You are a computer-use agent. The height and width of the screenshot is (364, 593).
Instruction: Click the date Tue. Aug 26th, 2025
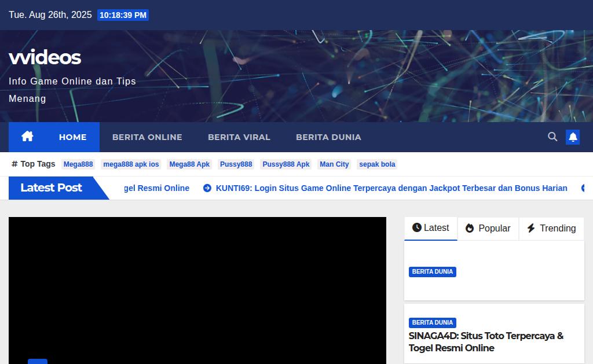pyautogui.click(x=50, y=14)
